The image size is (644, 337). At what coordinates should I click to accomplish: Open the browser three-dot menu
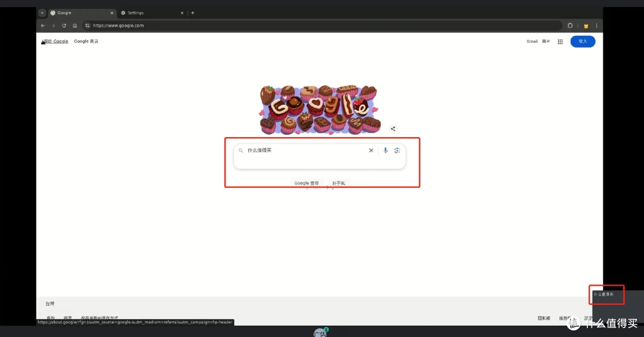tap(597, 26)
